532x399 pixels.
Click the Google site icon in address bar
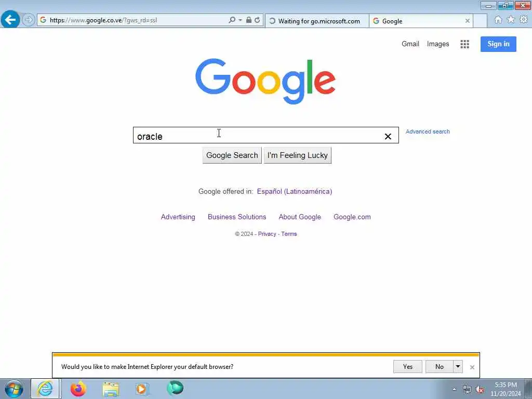pos(43,20)
